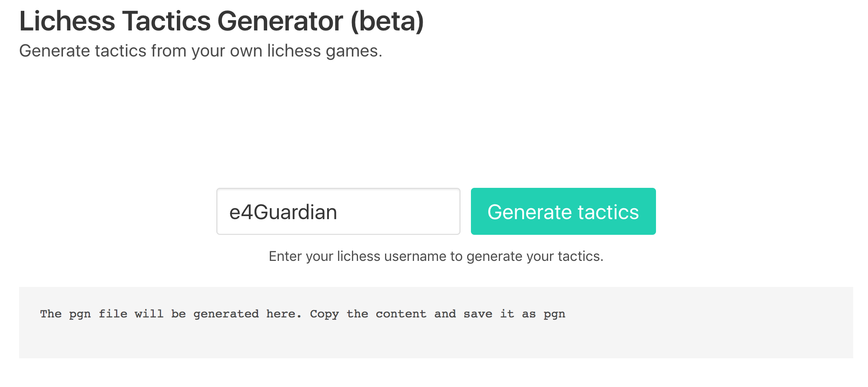Viewport: 868px width, 387px height.
Task: Click the Generate tactics button
Action: click(x=563, y=211)
